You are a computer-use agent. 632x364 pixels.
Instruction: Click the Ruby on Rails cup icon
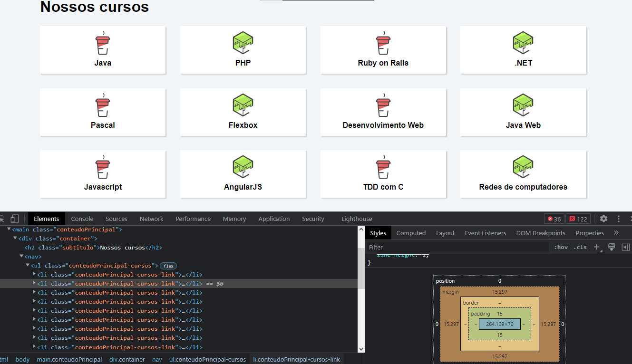point(383,43)
